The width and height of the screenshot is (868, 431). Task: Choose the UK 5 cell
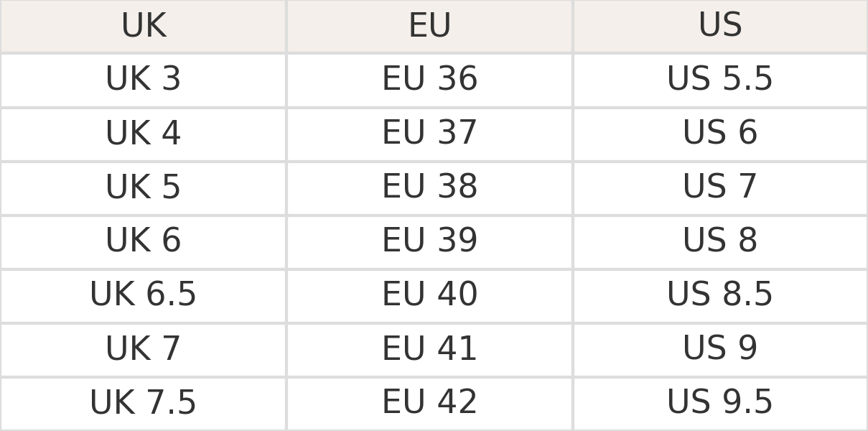[x=143, y=187]
